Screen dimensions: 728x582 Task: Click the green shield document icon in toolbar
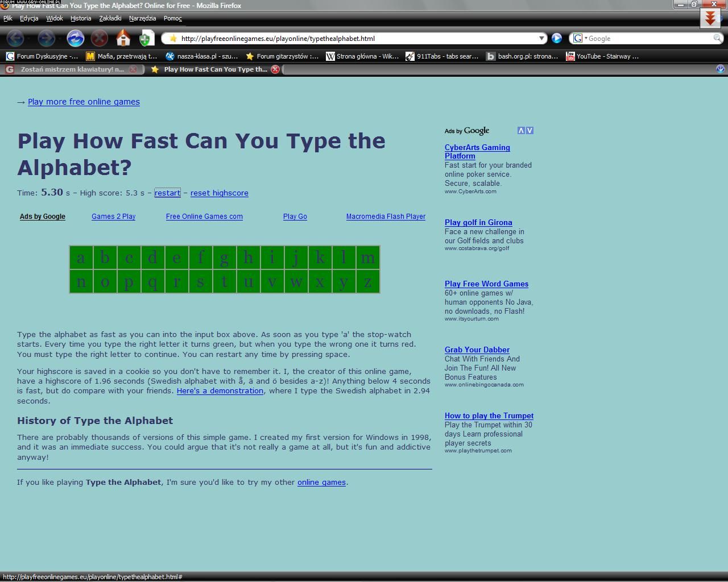click(x=146, y=38)
